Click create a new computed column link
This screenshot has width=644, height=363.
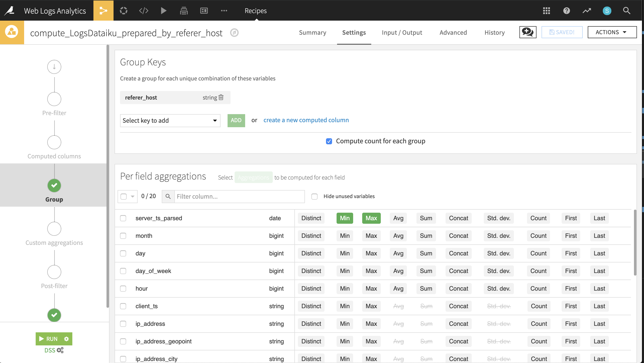pyautogui.click(x=306, y=120)
